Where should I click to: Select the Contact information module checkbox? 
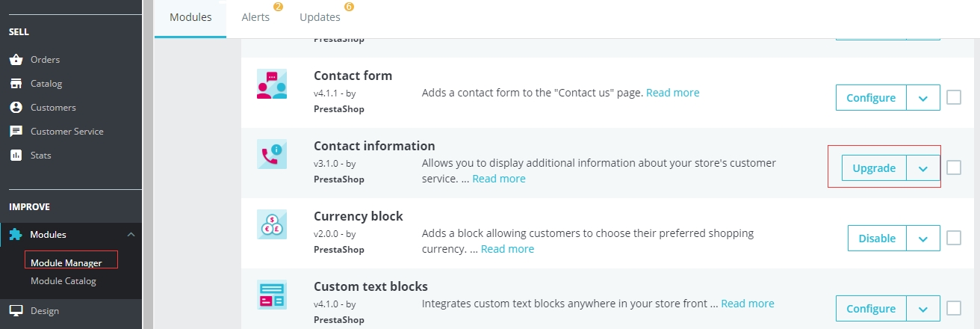click(x=954, y=167)
